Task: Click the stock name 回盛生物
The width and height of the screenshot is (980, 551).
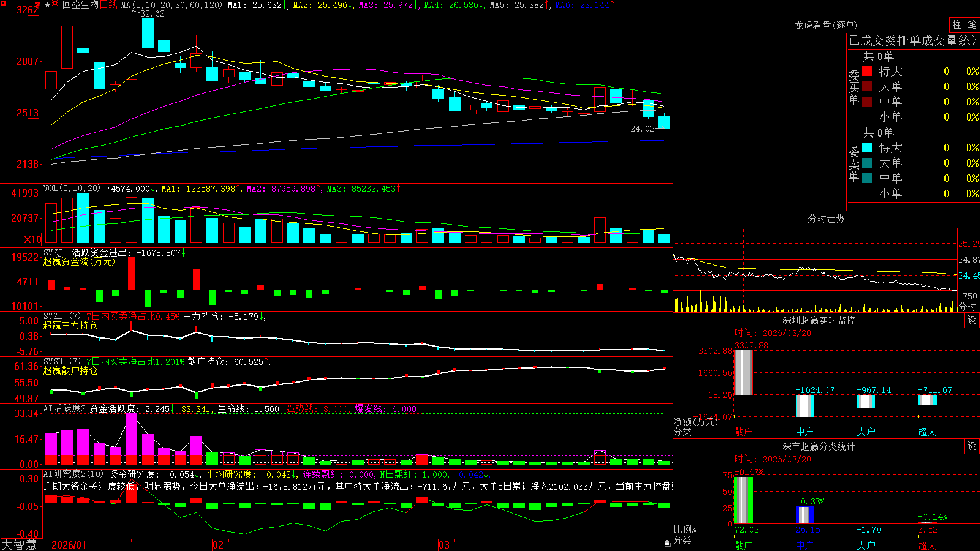Action: coord(80,5)
